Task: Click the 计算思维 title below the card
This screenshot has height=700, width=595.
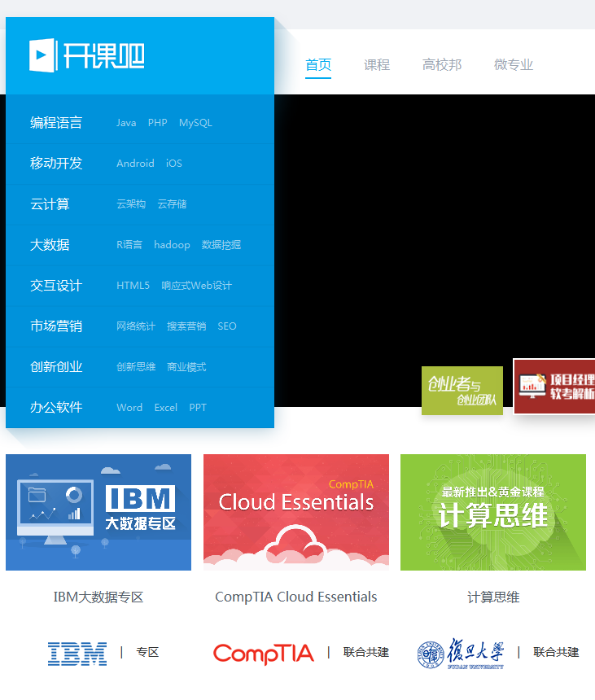Action: tap(493, 597)
